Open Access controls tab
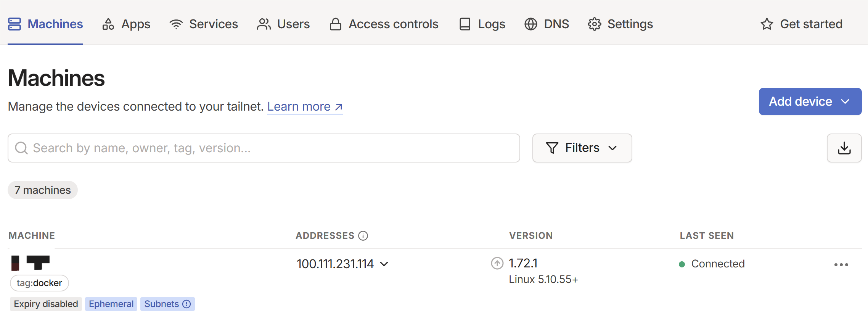This screenshot has height=317, width=868. (384, 24)
